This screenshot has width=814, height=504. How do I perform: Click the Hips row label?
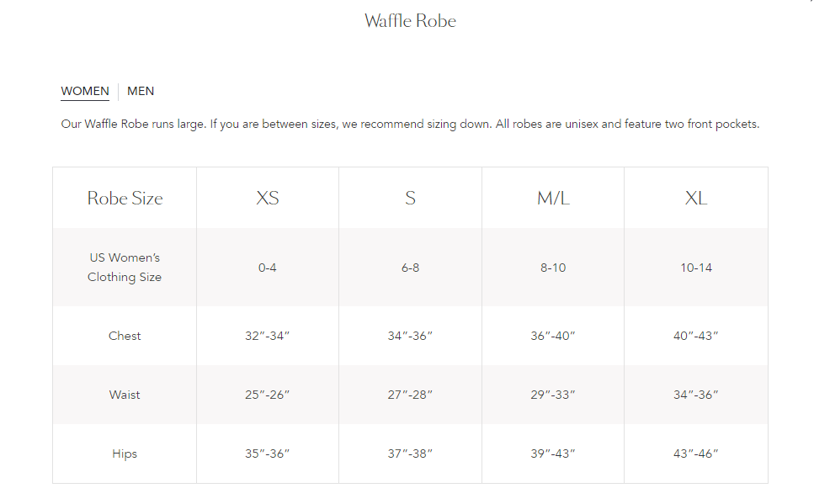click(x=124, y=453)
